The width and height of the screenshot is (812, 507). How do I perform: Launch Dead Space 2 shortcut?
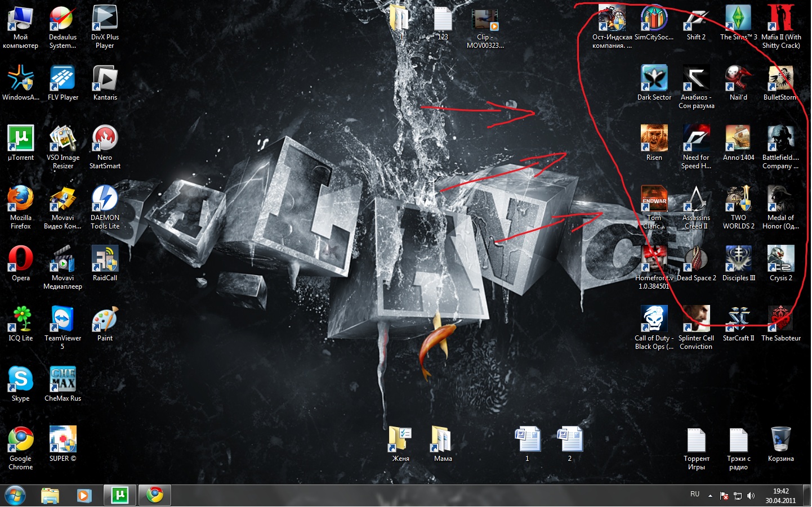696,264
